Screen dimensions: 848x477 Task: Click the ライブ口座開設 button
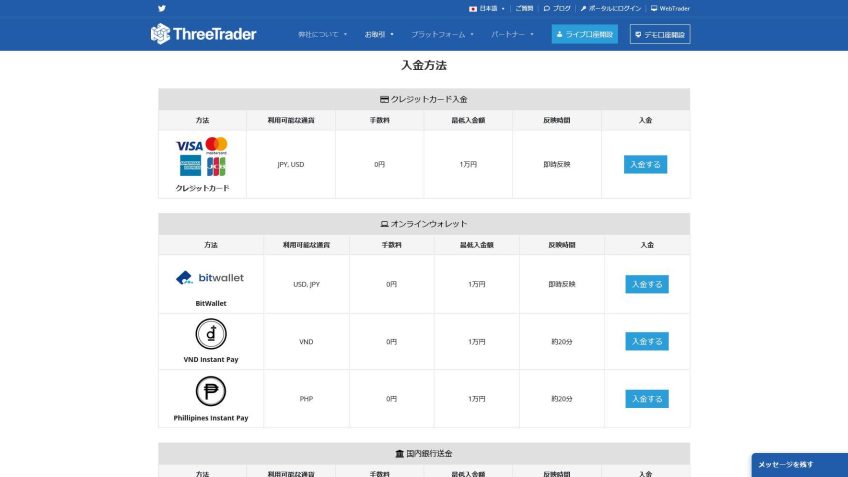tap(585, 34)
